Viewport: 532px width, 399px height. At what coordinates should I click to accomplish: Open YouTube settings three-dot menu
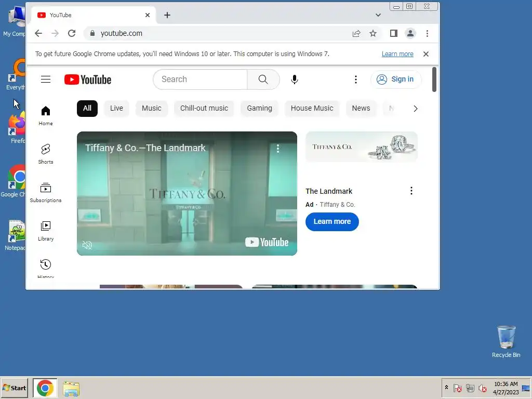(355, 79)
